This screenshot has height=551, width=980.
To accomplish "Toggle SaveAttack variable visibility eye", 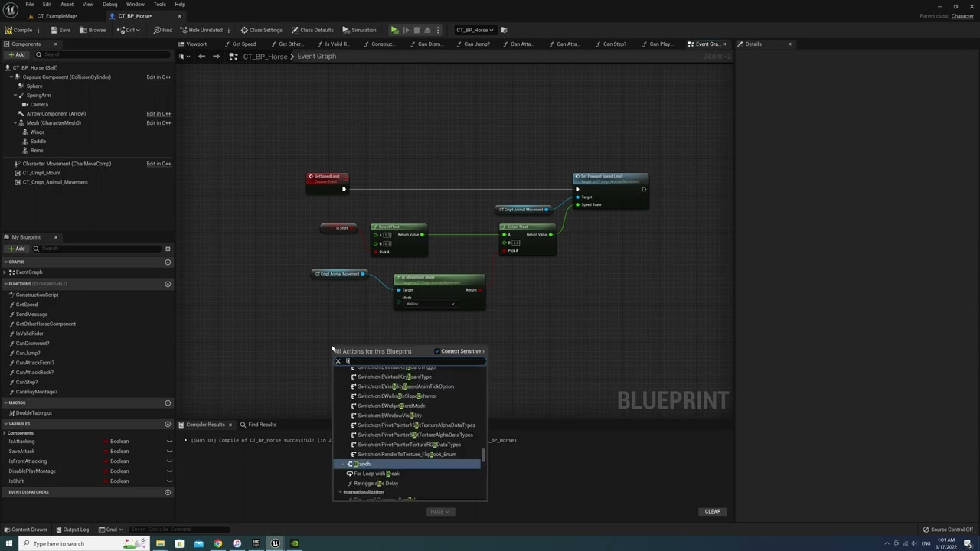I will (x=169, y=452).
